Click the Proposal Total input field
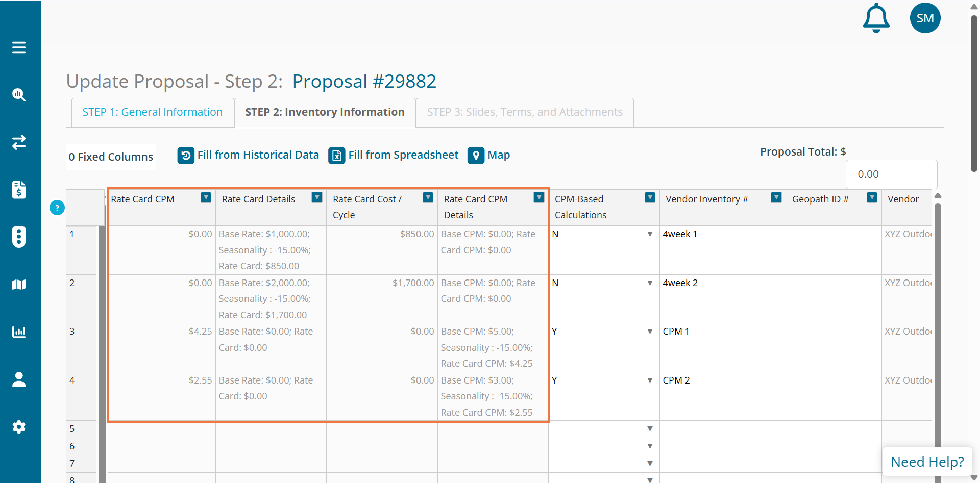 891,174
